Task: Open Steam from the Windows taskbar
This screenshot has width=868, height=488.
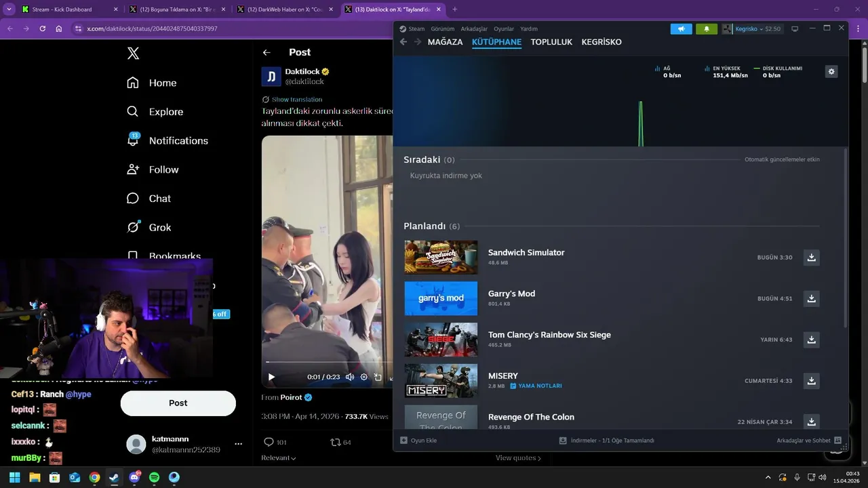Action: 115,477
